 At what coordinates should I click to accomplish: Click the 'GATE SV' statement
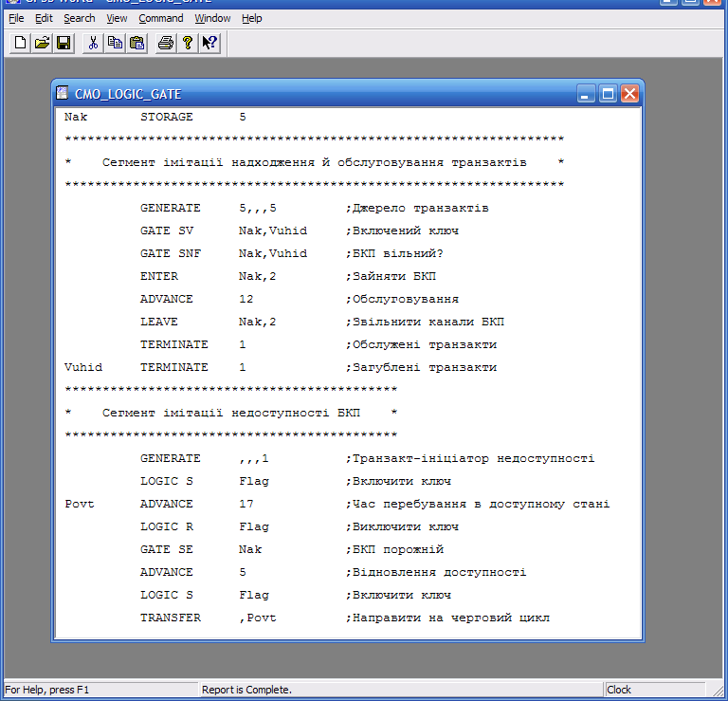(167, 231)
